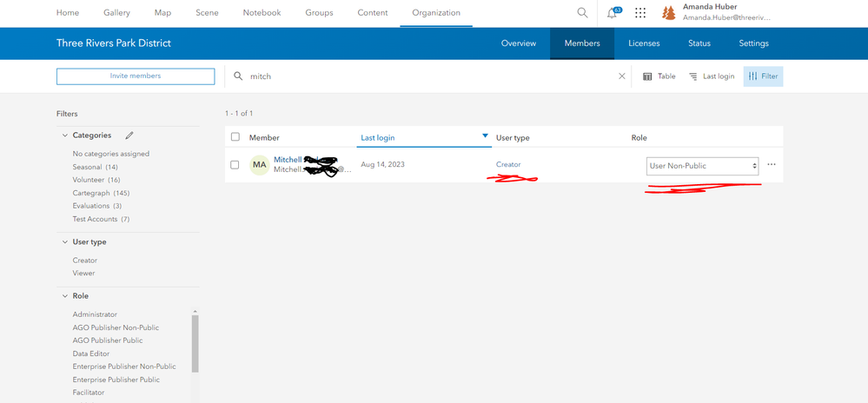Click the Member column header

(x=264, y=137)
